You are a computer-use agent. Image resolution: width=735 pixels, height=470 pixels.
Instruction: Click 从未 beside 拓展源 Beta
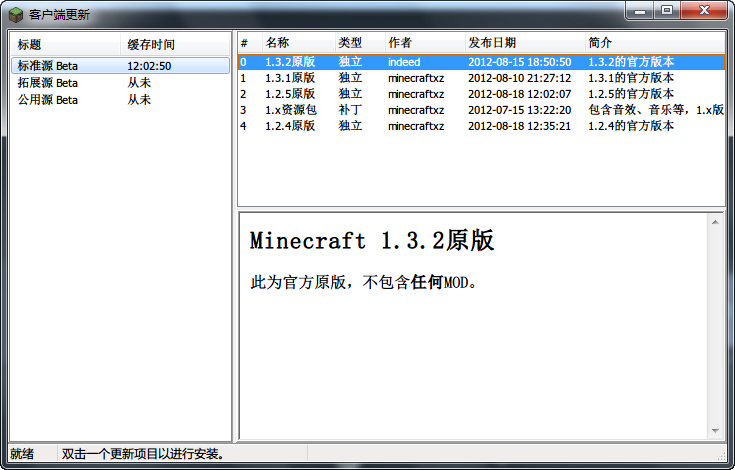139,83
